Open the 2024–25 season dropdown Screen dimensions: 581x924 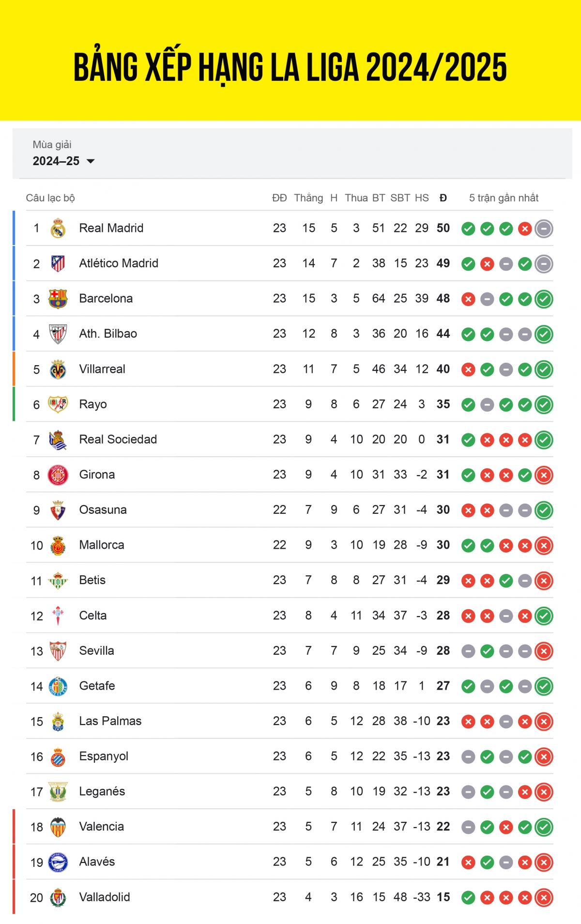pyautogui.click(x=63, y=161)
